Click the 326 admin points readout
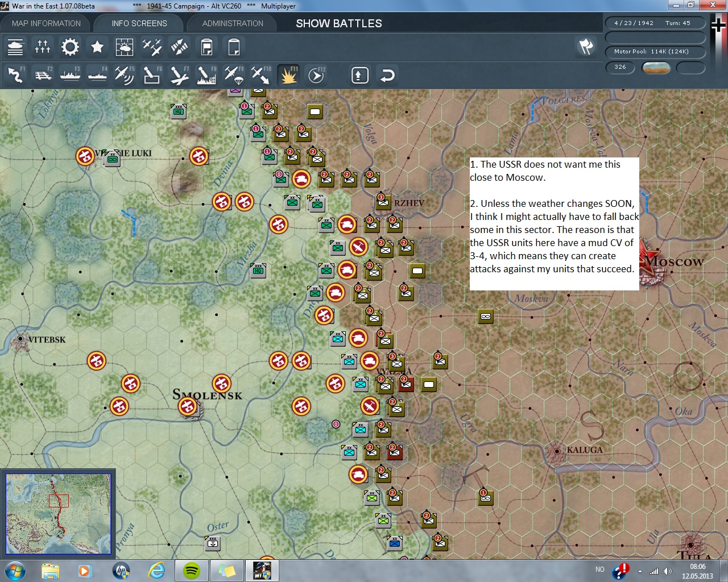 coord(621,67)
